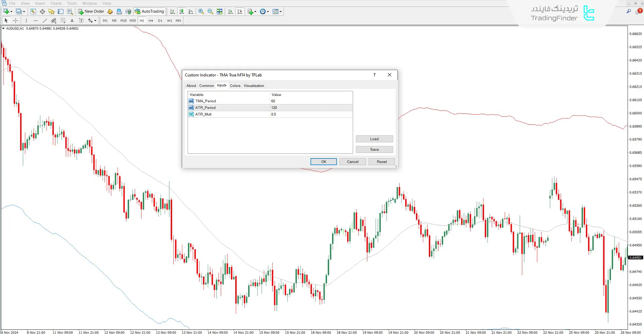Click the Reset button
Screen dimensions: 644x334
[x=382, y=162]
